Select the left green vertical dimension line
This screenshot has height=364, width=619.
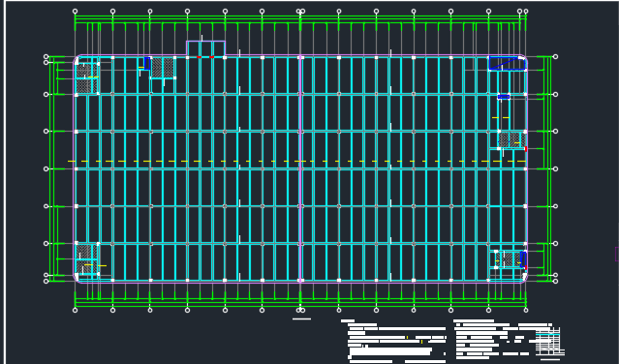point(49,168)
